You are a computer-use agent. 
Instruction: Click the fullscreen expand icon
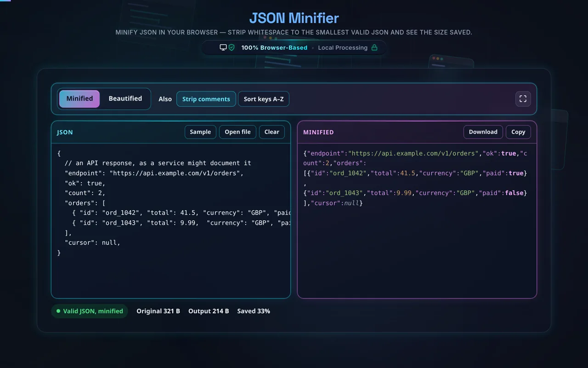[x=523, y=99]
